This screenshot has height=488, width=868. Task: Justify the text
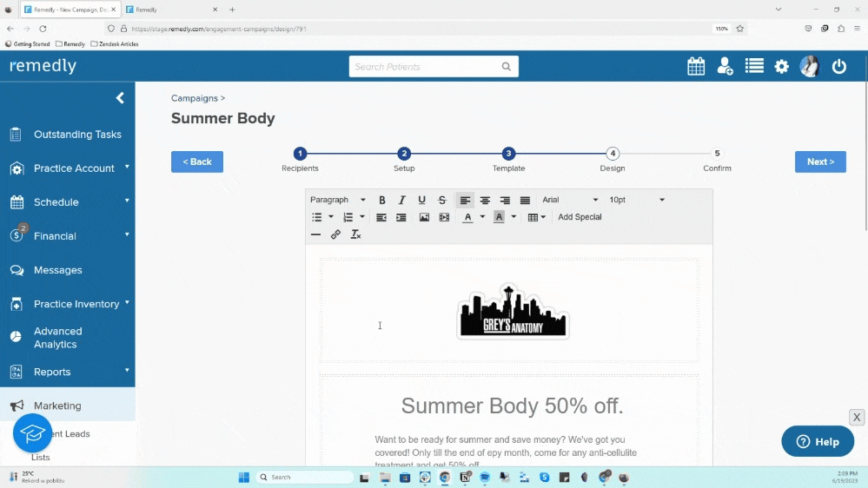click(525, 200)
